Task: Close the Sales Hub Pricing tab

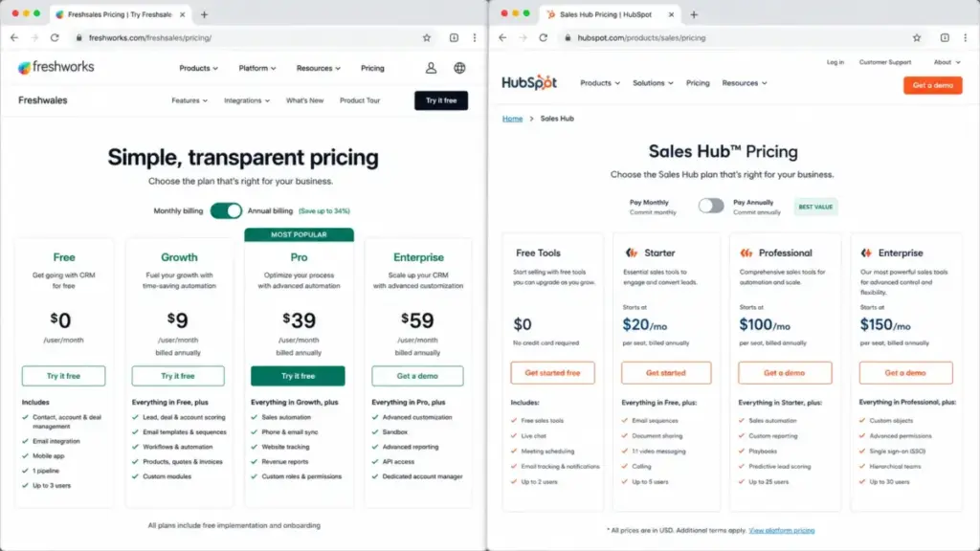Action: click(671, 14)
